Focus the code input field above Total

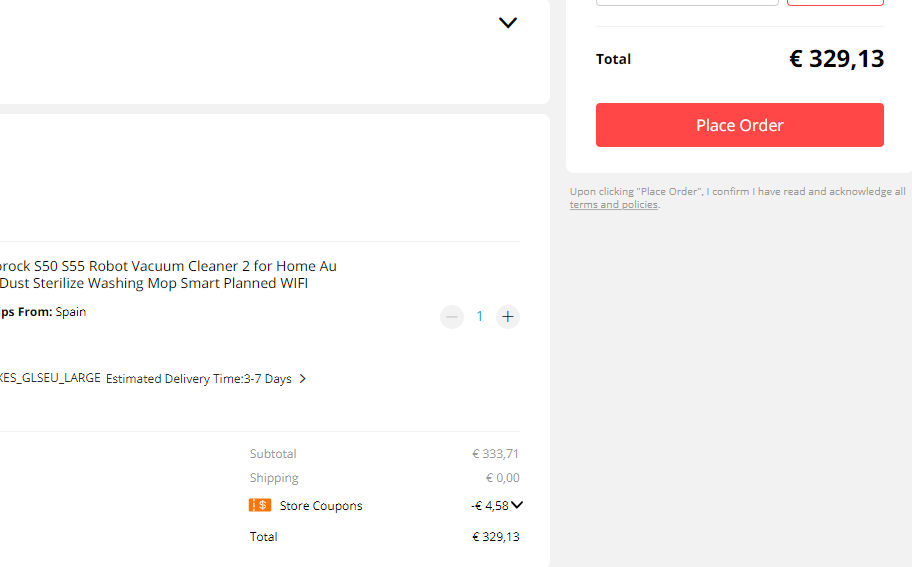pos(687,2)
